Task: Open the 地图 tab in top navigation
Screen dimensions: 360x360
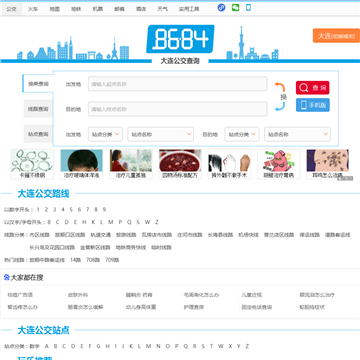Action: click(x=54, y=9)
